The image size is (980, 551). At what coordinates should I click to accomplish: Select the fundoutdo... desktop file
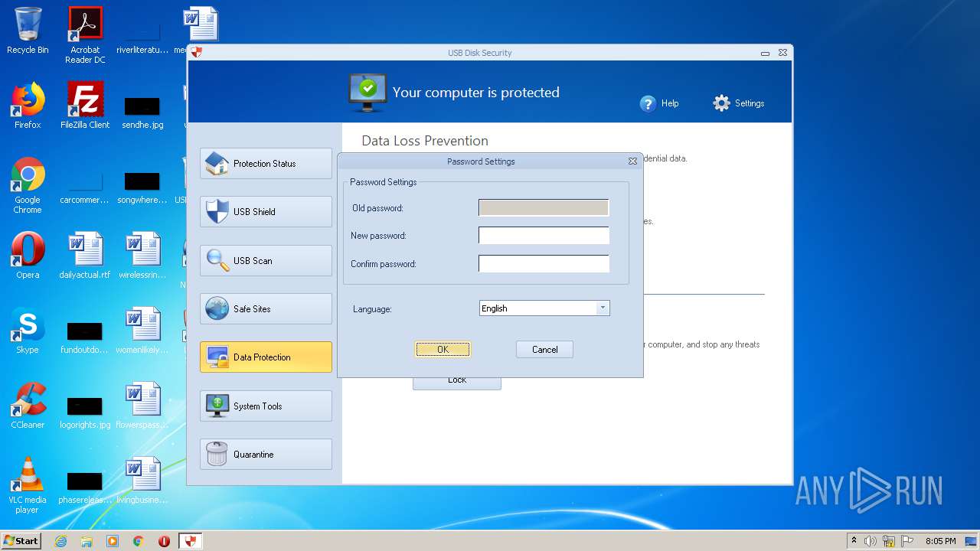point(85,337)
